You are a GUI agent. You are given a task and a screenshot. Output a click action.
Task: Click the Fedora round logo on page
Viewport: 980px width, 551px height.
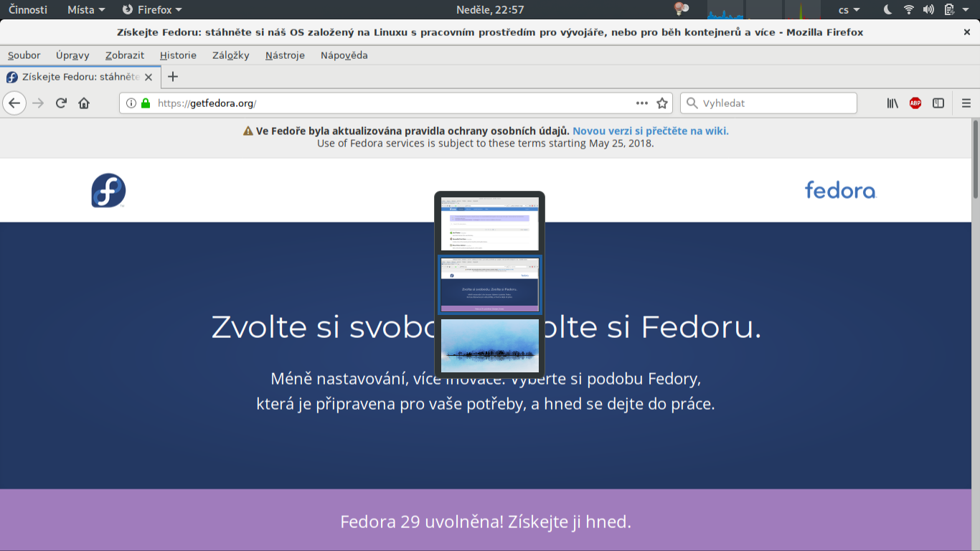coord(108,190)
